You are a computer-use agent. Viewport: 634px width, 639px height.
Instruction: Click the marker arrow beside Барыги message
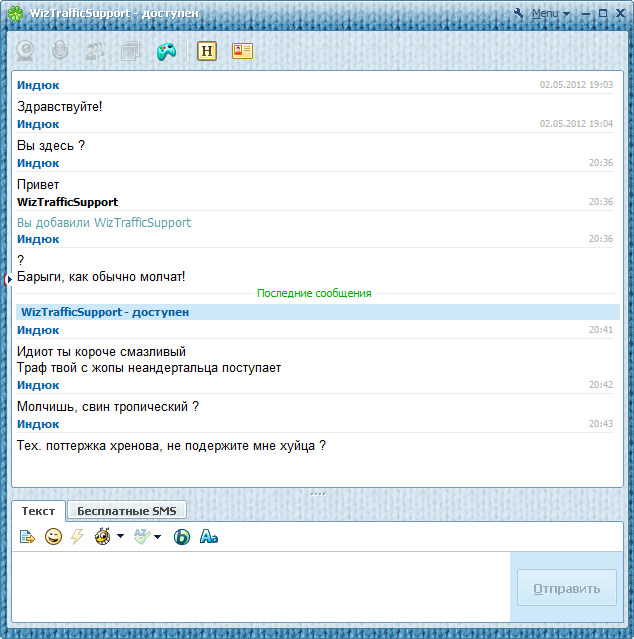point(9,280)
